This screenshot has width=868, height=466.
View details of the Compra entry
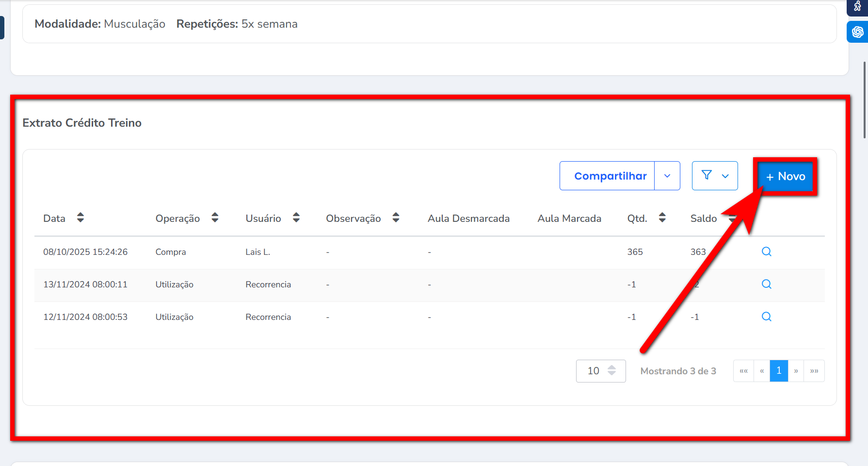pyautogui.click(x=766, y=251)
